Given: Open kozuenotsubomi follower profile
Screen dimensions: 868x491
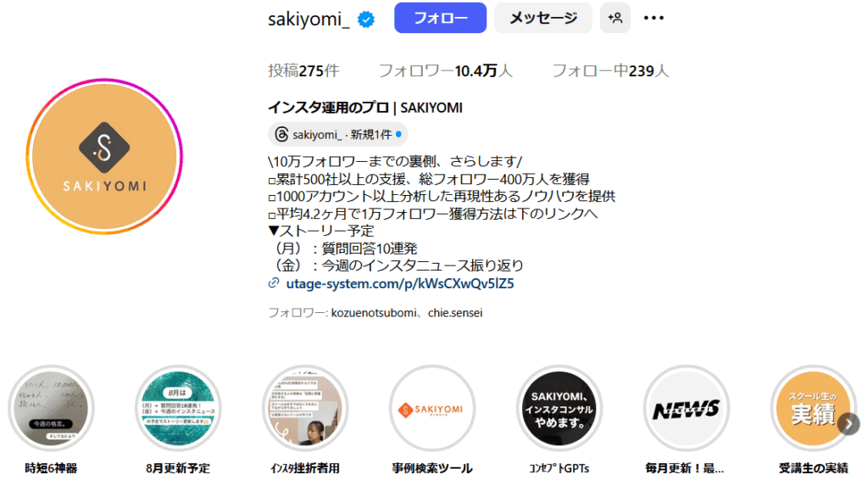Looking at the screenshot, I should click(x=374, y=313).
